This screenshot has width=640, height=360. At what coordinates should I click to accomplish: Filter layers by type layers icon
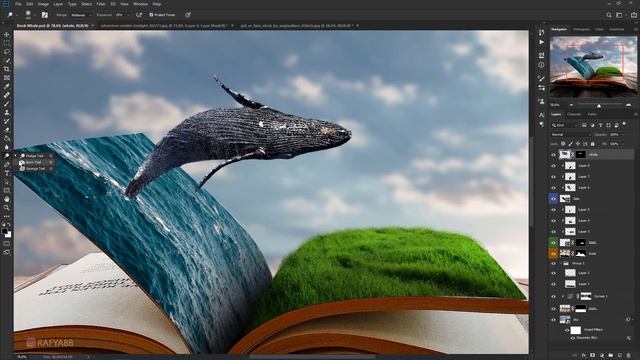(600, 125)
